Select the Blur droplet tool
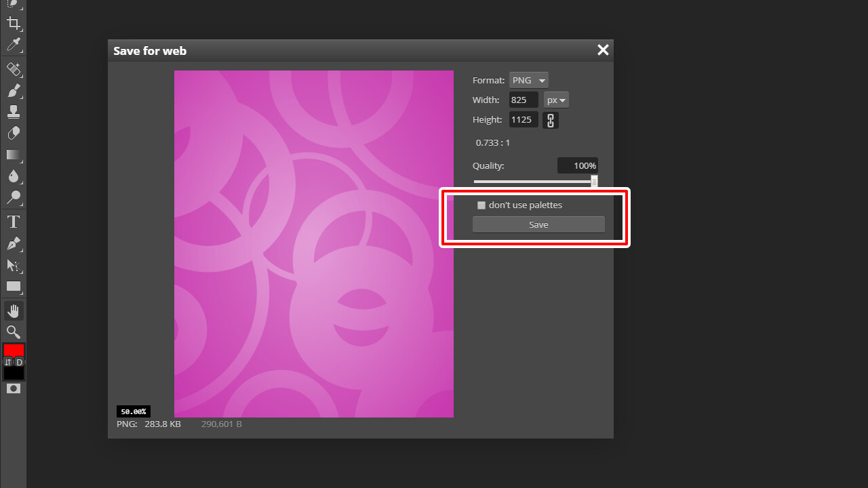 [x=13, y=176]
